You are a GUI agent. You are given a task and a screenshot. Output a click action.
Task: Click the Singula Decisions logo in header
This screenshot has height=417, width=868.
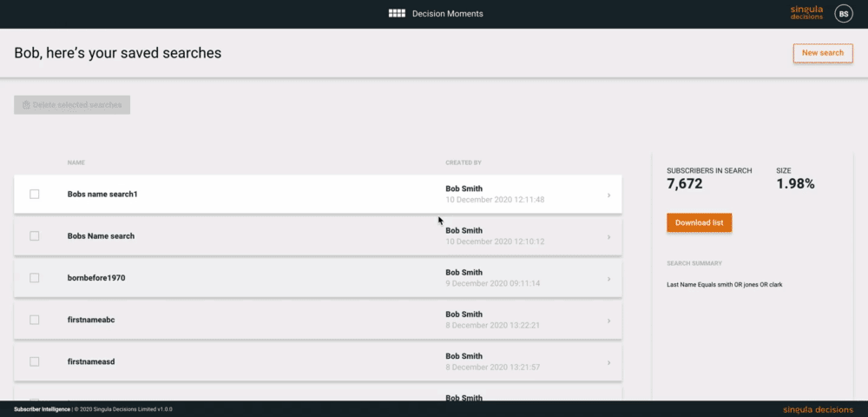(806, 13)
